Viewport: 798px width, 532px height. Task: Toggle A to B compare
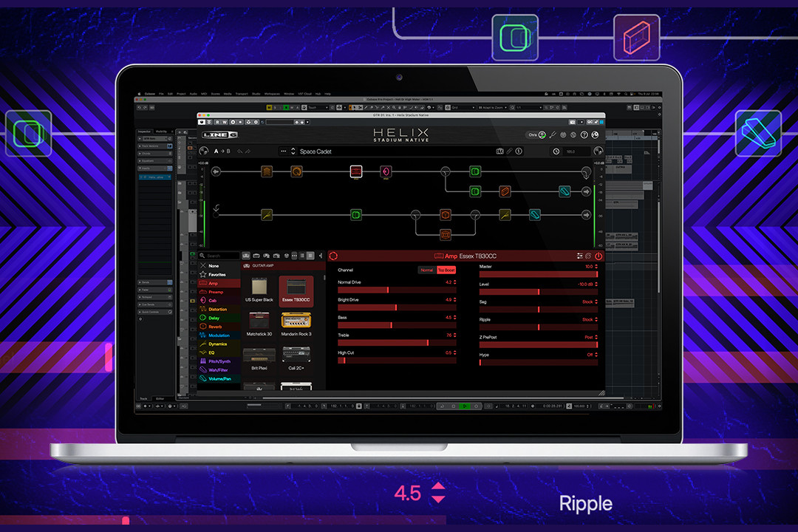pos(222,151)
